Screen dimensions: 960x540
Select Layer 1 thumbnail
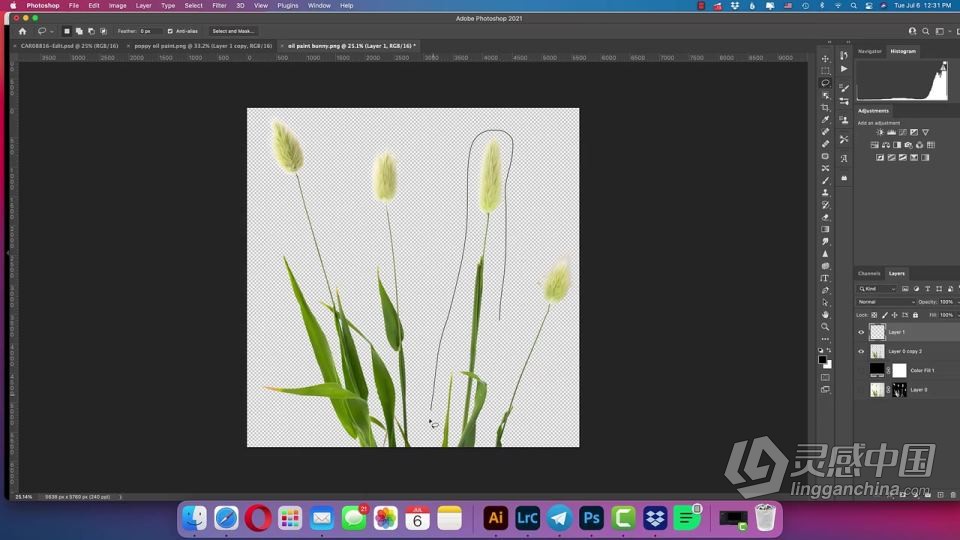click(x=877, y=332)
